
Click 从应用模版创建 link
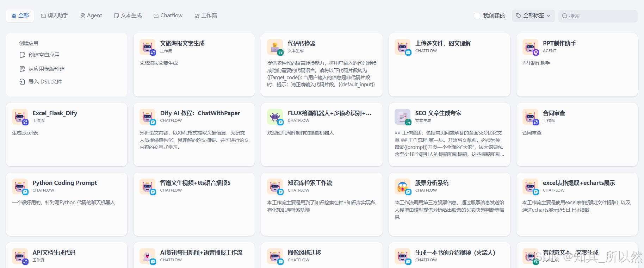(47, 69)
